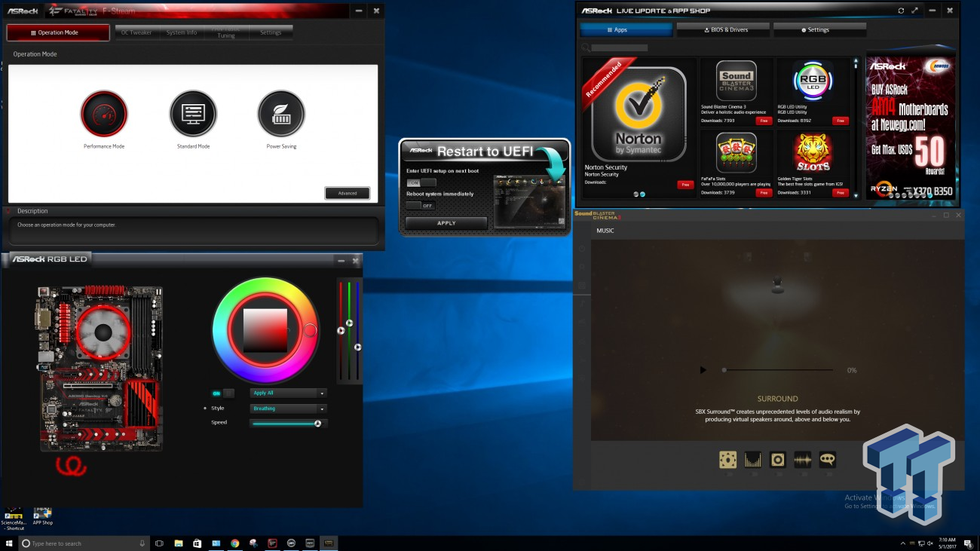
Task: Click the green channel vertical slider
Action: pyautogui.click(x=349, y=330)
